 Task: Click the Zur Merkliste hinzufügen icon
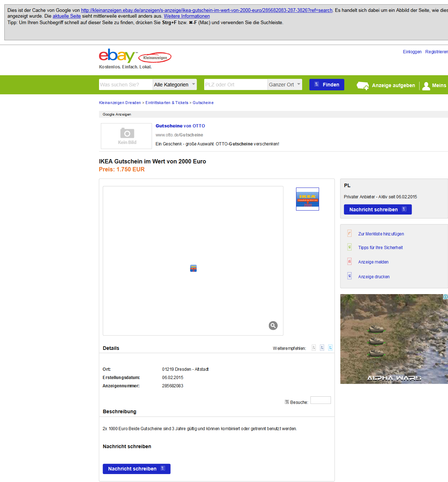point(349,234)
